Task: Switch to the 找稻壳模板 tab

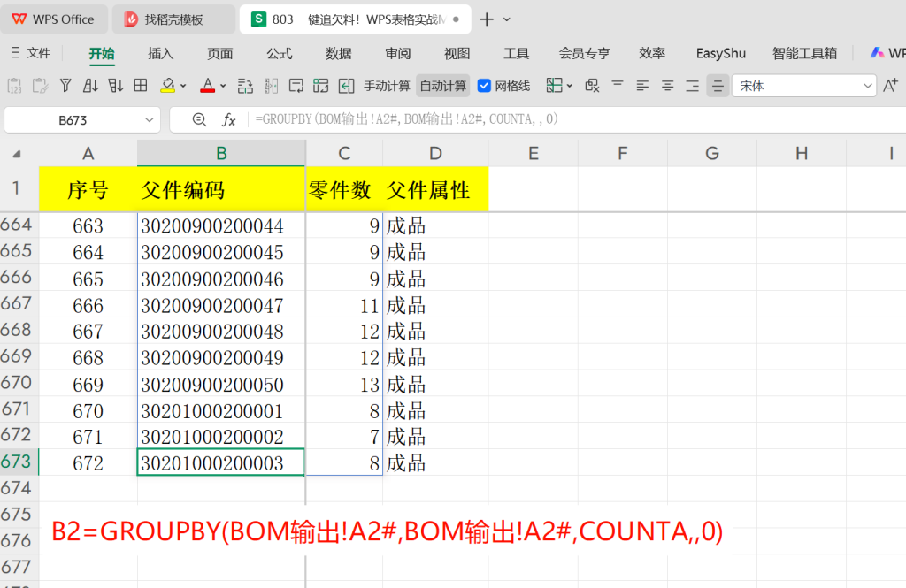Action: pos(173,19)
